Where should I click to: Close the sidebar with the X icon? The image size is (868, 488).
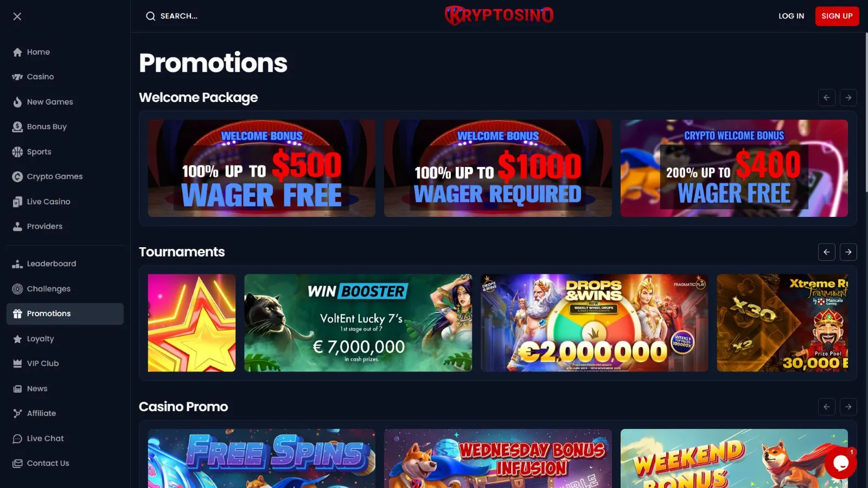coord(17,16)
